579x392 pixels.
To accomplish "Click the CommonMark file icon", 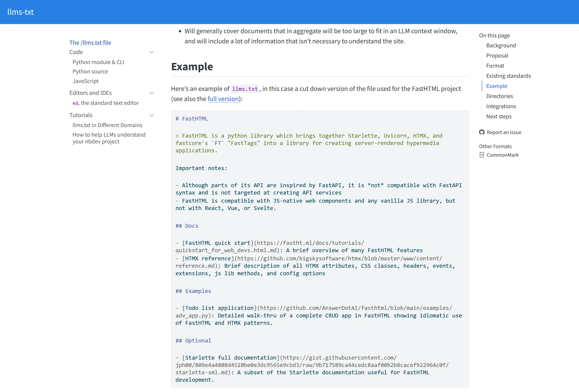I will pos(482,155).
